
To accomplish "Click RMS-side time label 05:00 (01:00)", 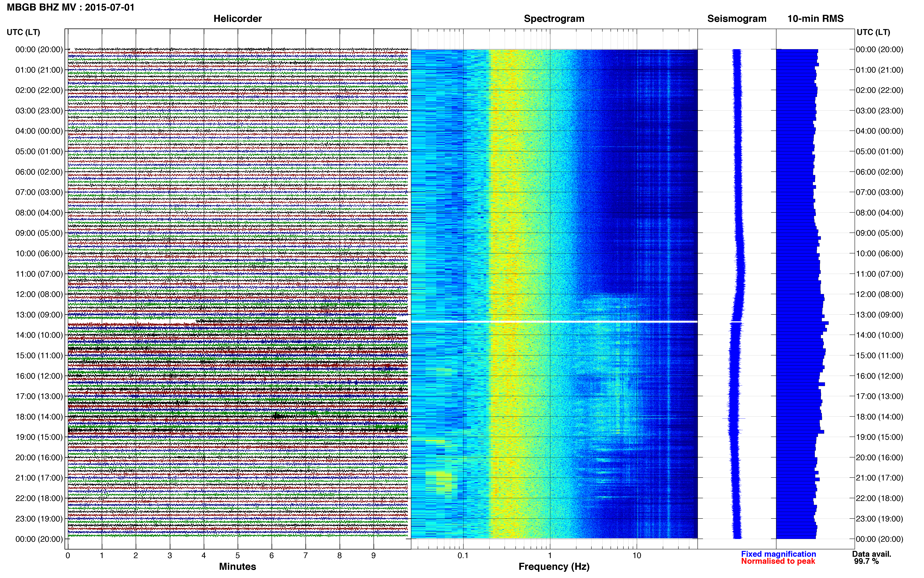I will pyautogui.click(x=879, y=151).
